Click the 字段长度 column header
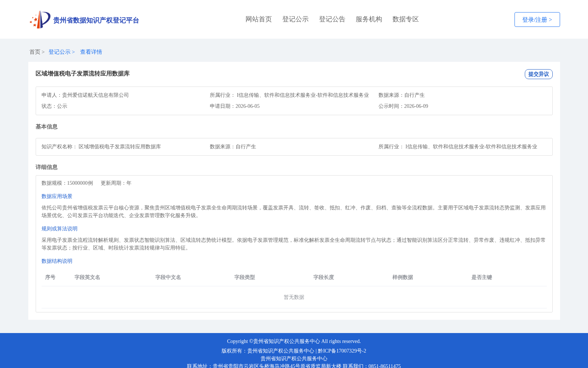Viewport: 588px width, 368px height. click(x=324, y=277)
